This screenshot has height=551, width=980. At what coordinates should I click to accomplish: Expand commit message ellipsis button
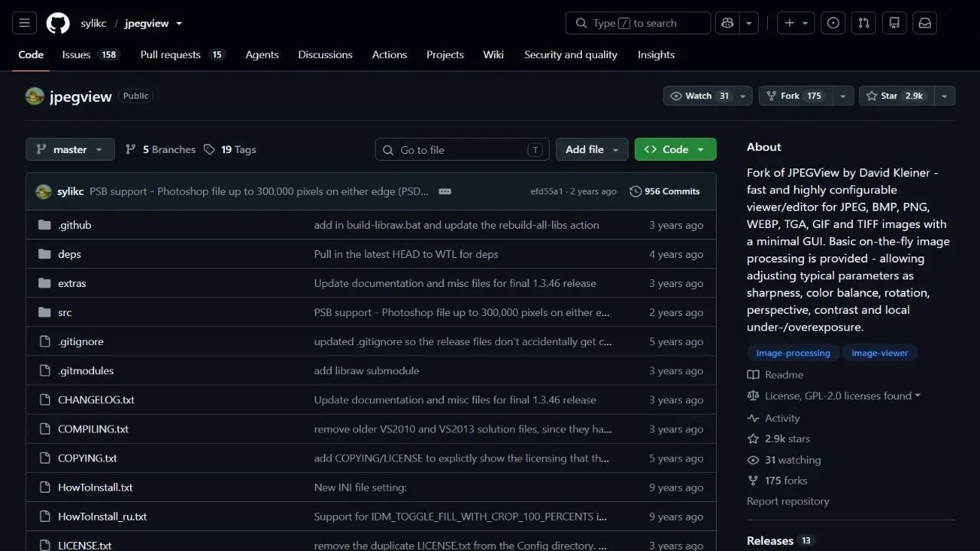tap(445, 191)
